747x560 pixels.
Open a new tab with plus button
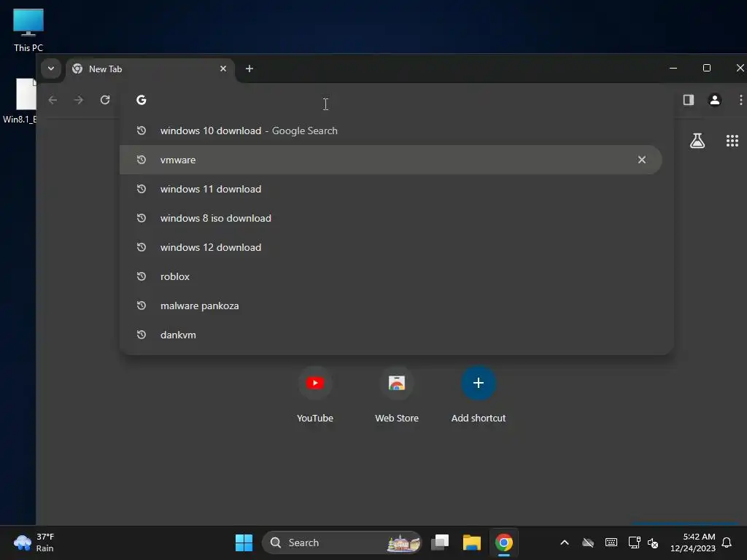point(249,69)
